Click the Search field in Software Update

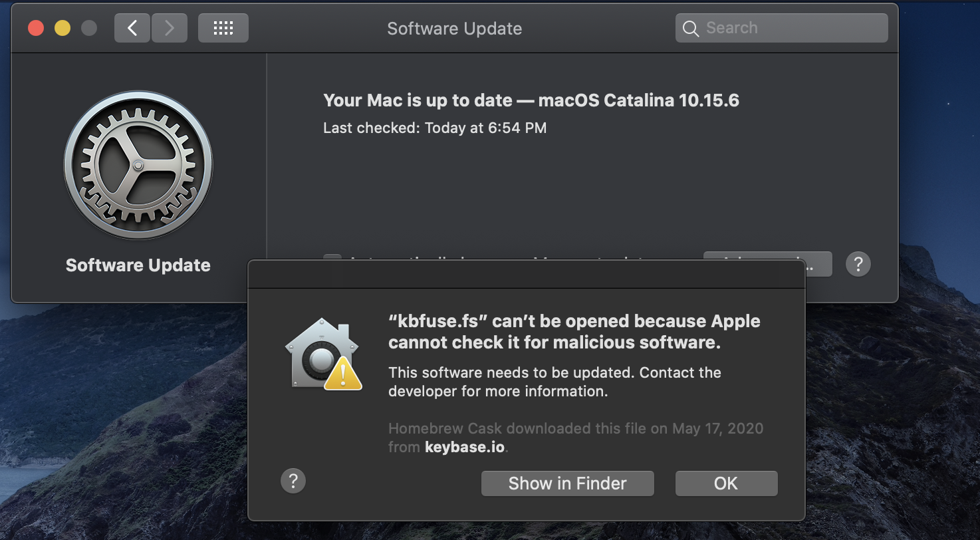click(x=782, y=28)
